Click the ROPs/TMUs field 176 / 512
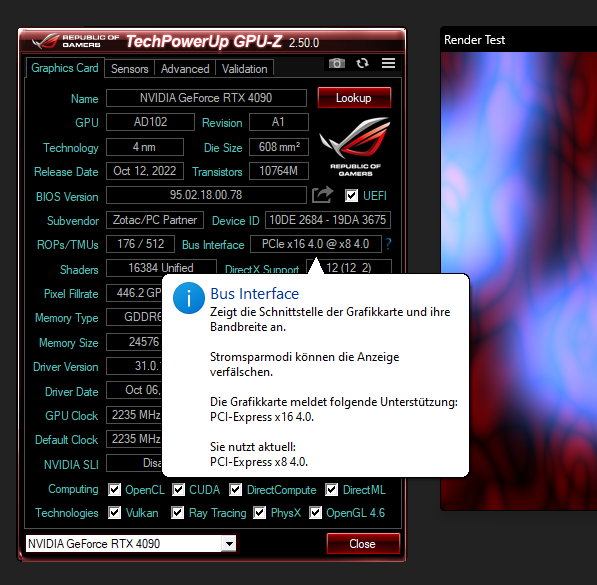The height and width of the screenshot is (585, 597). point(140,244)
